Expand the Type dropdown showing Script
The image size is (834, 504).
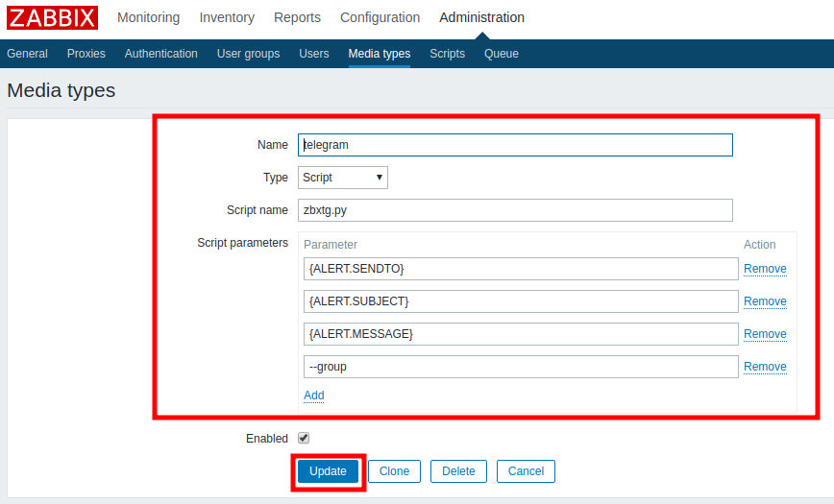(342, 178)
